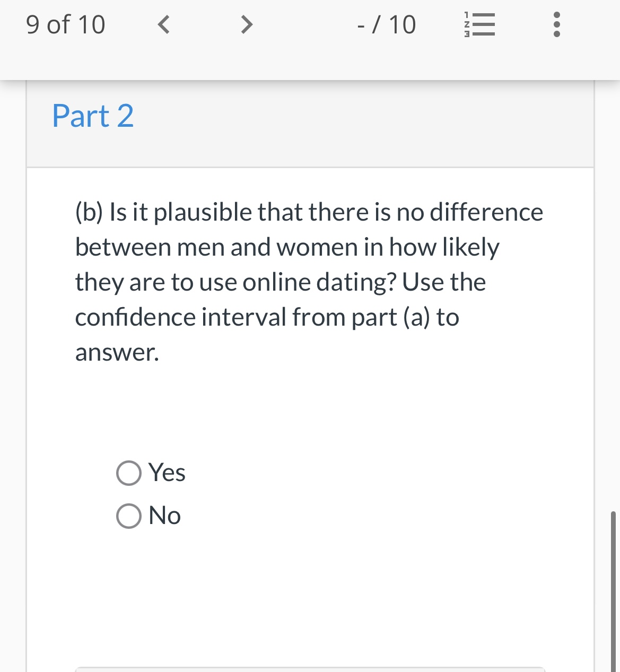620x672 pixels.
Task: Select the 9 of 10 page indicator
Action: pos(65,24)
